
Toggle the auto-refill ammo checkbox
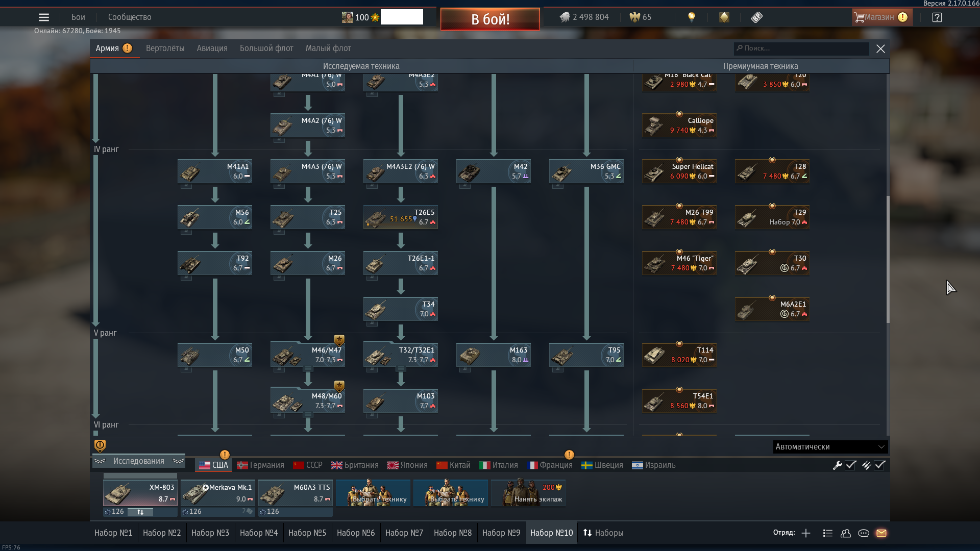(x=879, y=465)
